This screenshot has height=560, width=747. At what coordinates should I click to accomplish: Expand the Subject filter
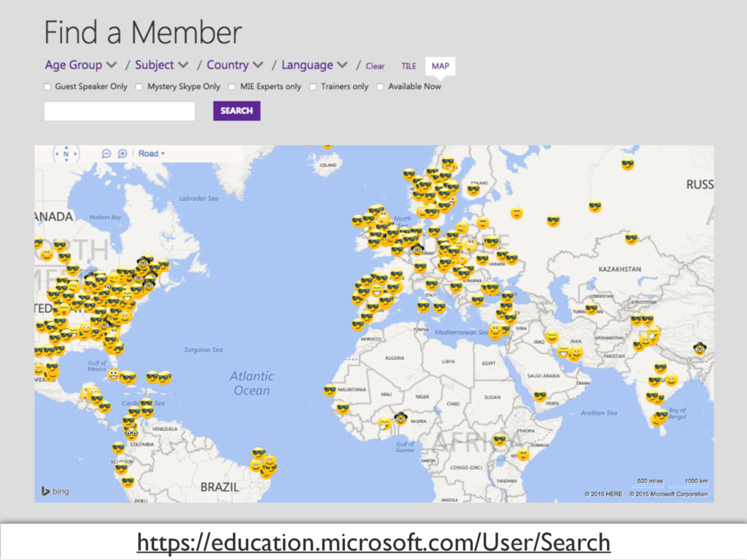(x=161, y=65)
